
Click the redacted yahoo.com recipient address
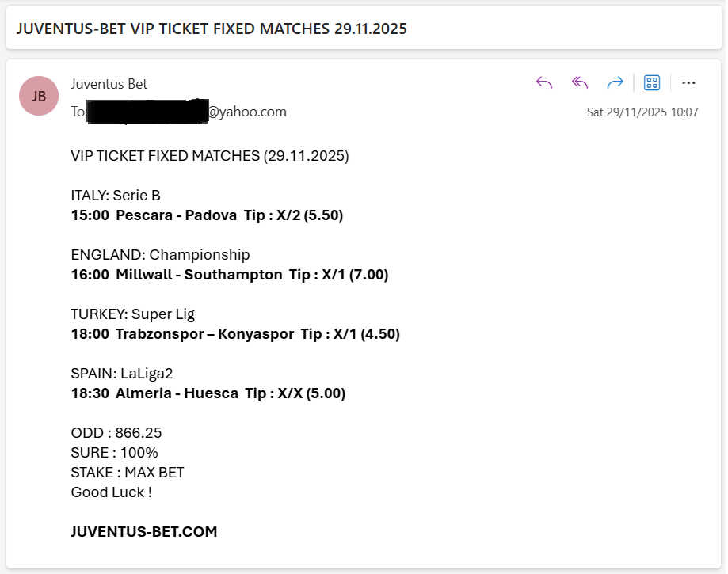(181, 112)
